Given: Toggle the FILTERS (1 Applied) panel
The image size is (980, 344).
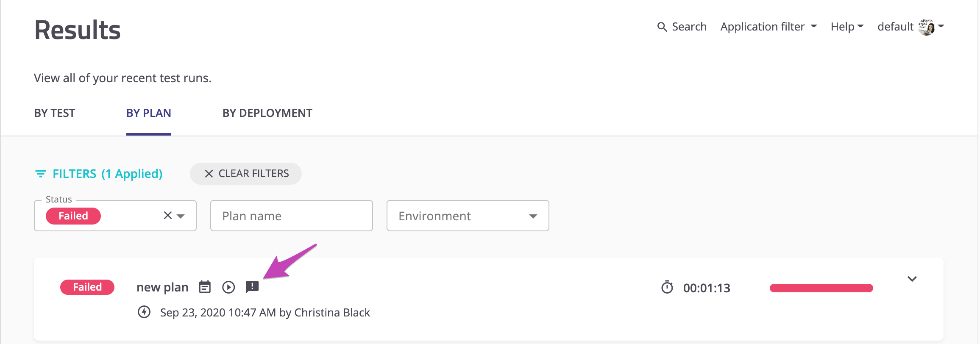Looking at the screenshot, I should (107, 174).
